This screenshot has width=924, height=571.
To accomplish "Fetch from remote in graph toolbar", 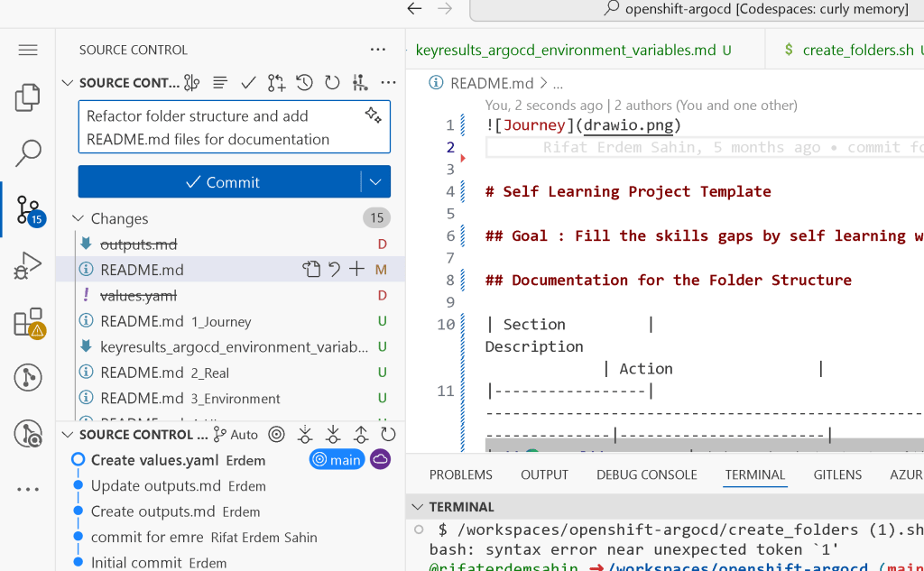I will click(x=305, y=435).
